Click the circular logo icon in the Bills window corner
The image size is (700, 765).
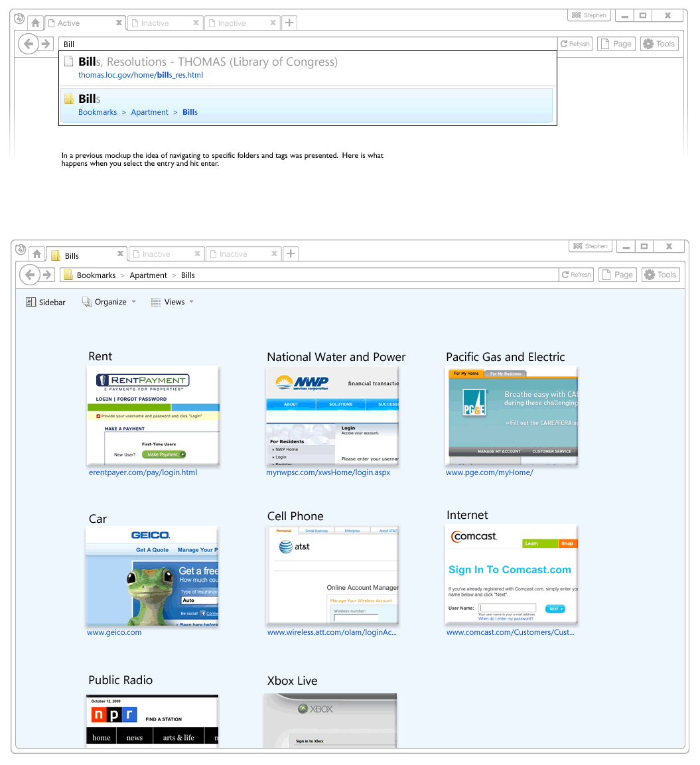click(x=21, y=249)
